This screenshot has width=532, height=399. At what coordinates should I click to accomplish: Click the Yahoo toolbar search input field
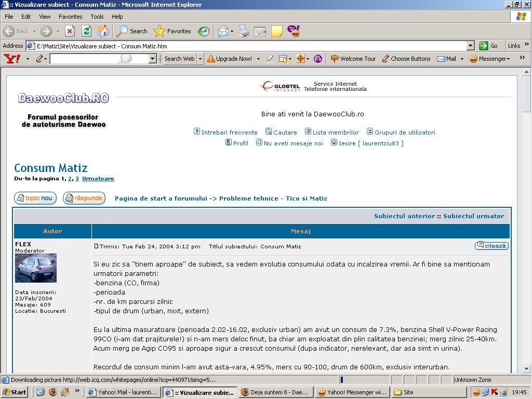99,59
